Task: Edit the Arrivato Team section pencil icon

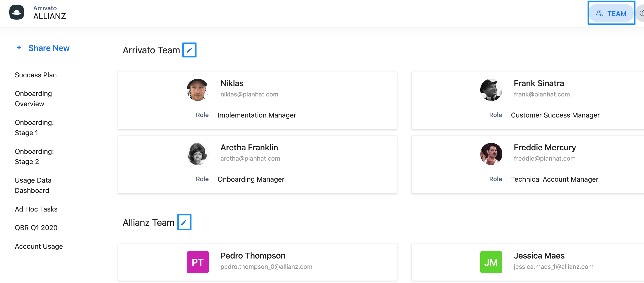Action: pos(189,50)
